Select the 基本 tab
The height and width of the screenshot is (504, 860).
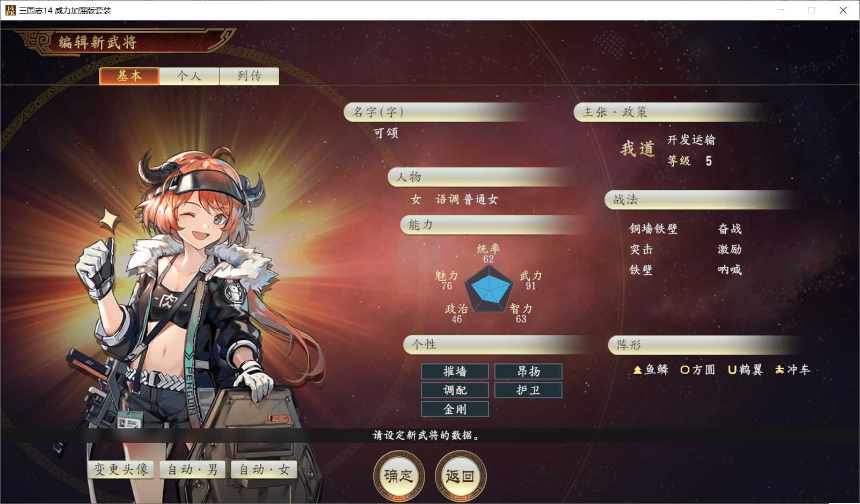pyautogui.click(x=129, y=76)
